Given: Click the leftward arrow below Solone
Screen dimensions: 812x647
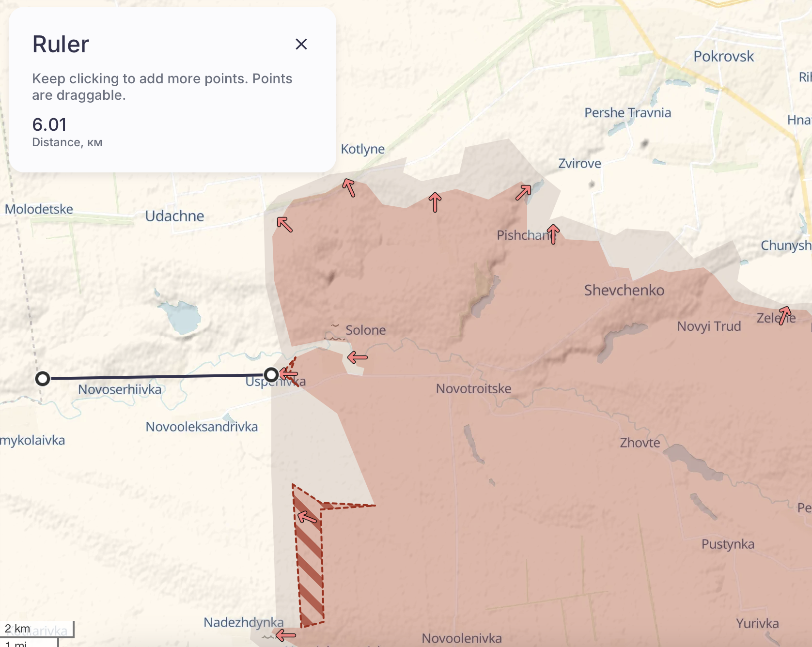Looking at the screenshot, I should [x=358, y=358].
